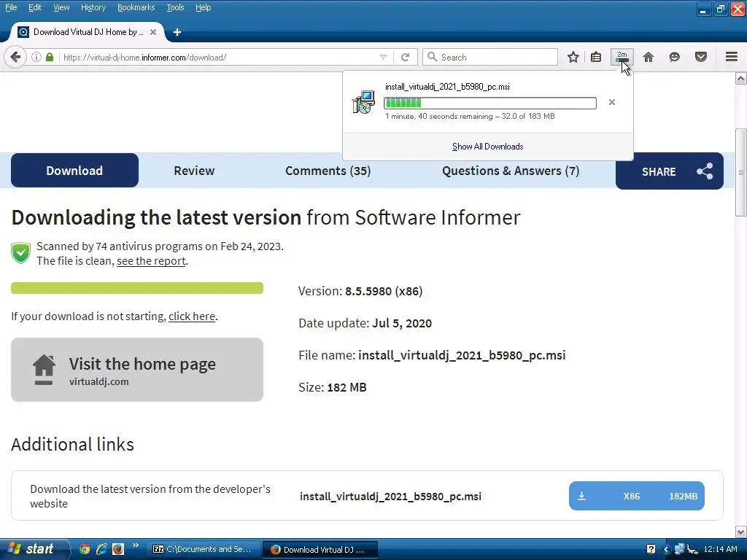
Task: Click install_virtualdj file name in downloads panel
Action: point(447,87)
